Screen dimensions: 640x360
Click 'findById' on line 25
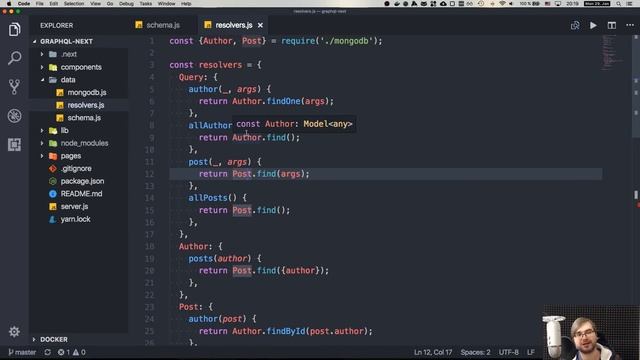[x=286, y=331]
